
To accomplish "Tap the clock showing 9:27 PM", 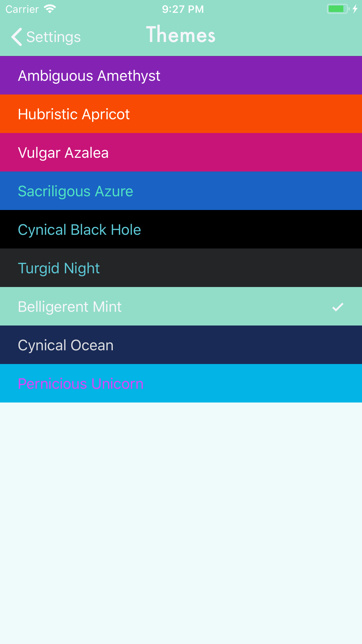I will click(182, 9).
